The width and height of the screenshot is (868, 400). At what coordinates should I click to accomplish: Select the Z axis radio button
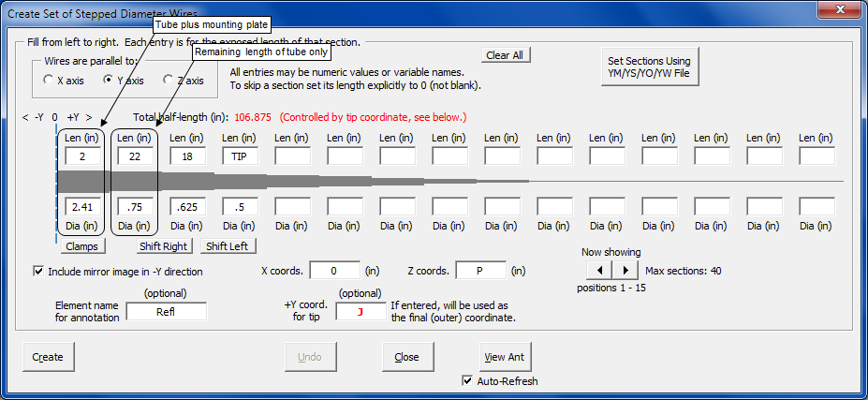pyautogui.click(x=169, y=81)
